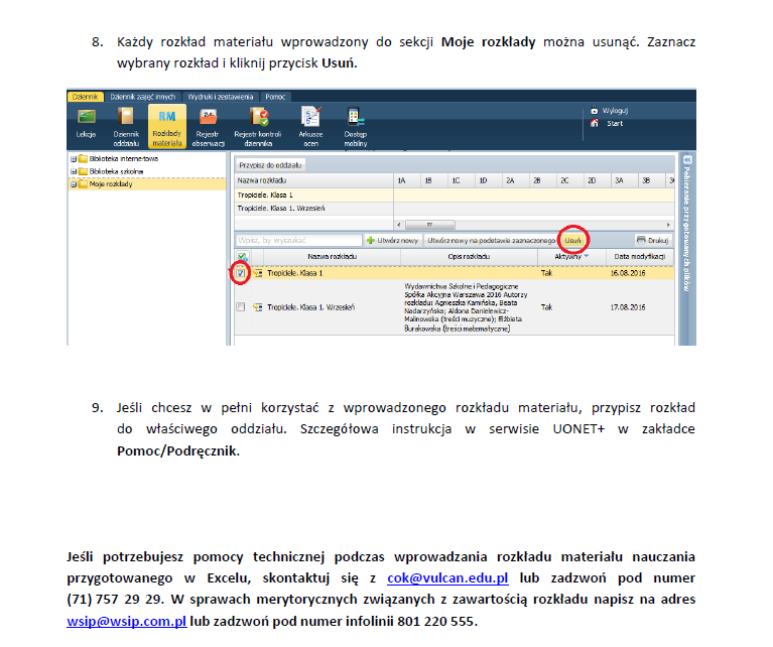Click the Utwórz nowy na podstawie zaznaczonego button
Screen dimensions: 773x647
tap(491, 240)
